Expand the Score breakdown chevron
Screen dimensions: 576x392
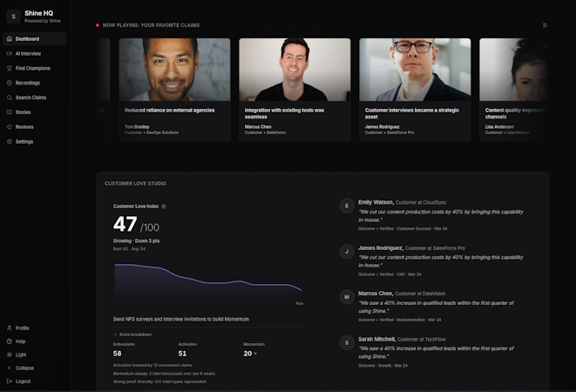(x=115, y=335)
